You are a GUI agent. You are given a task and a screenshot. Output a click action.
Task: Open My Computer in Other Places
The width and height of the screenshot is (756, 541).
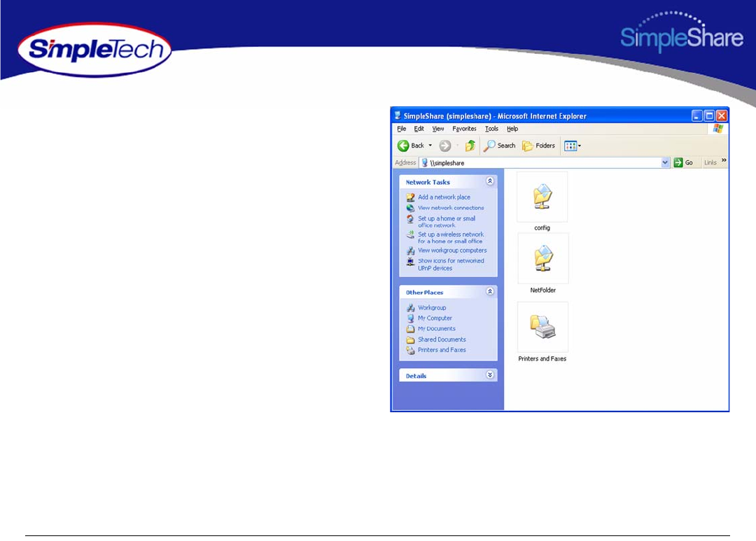(x=435, y=318)
